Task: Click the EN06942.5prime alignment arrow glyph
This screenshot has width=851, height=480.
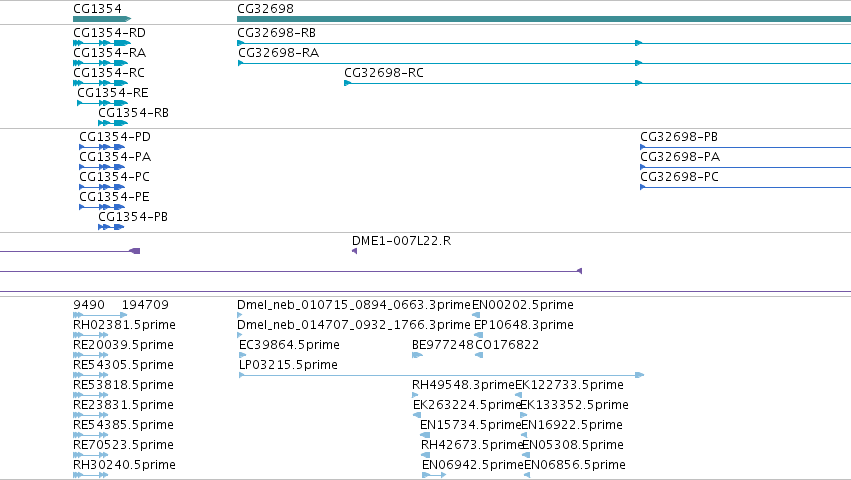Action: 434,475
